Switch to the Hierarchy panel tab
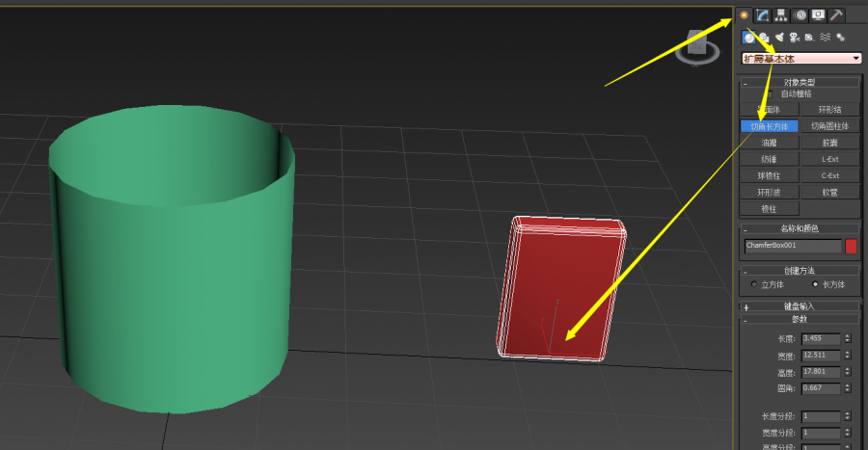Image resolution: width=868 pixels, height=450 pixels. click(781, 14)
